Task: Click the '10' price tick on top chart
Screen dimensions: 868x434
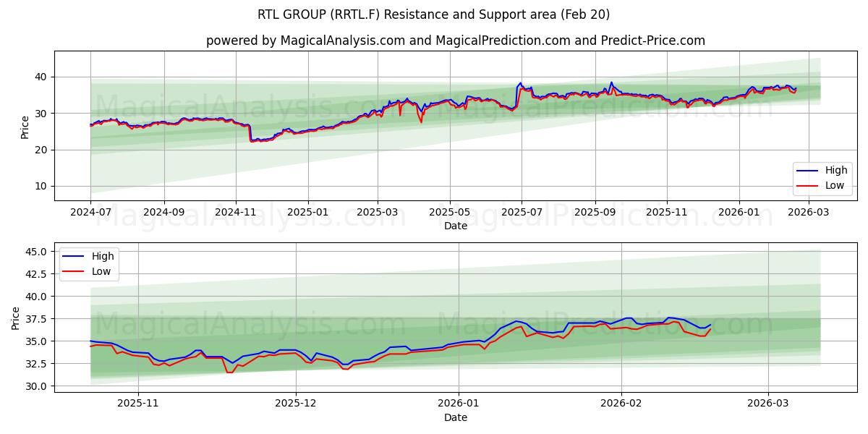Action: [x=42, y=186]
